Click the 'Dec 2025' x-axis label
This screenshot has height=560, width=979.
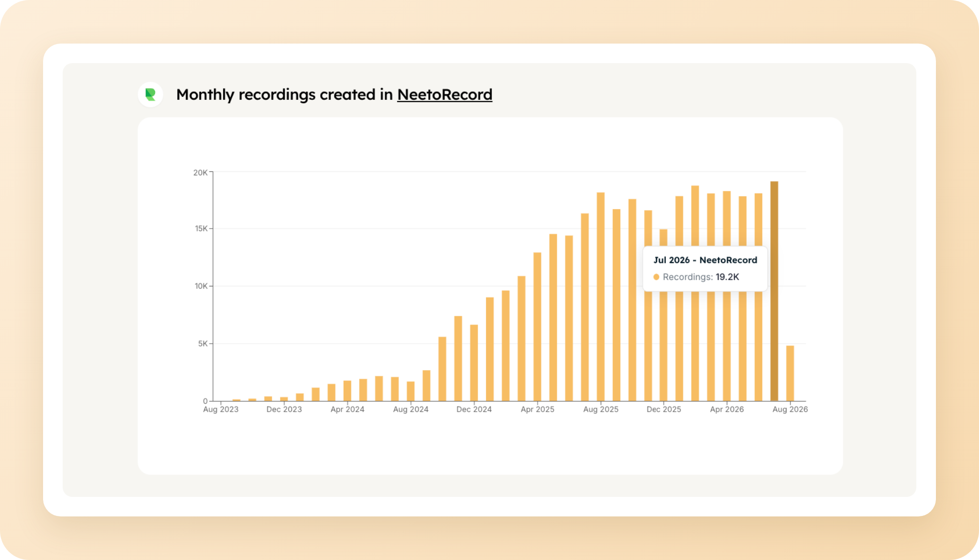[x=664, y=409]
